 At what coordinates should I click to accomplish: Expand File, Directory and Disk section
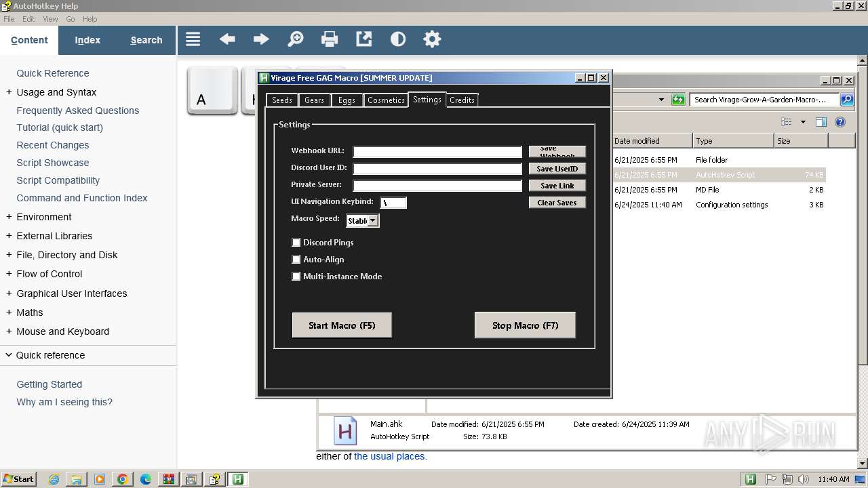9,255
